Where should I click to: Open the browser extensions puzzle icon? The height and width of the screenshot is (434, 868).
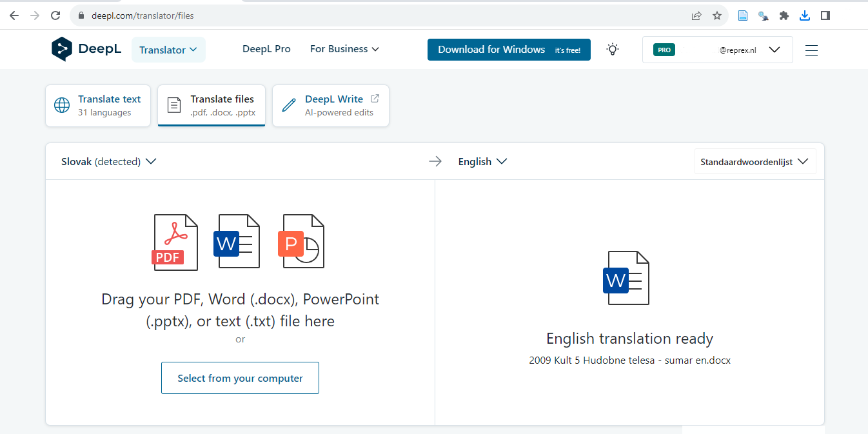click(x=784, y=15)
